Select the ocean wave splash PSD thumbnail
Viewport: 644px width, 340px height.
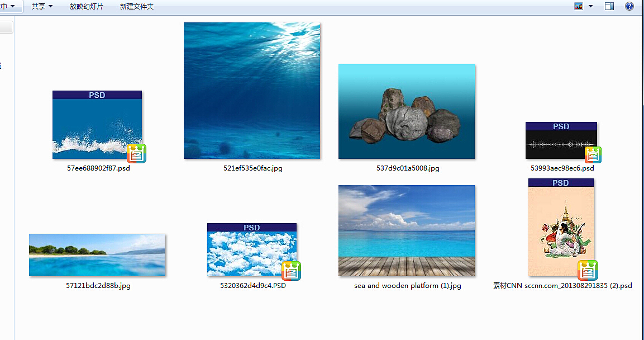(x=97, y=125)
